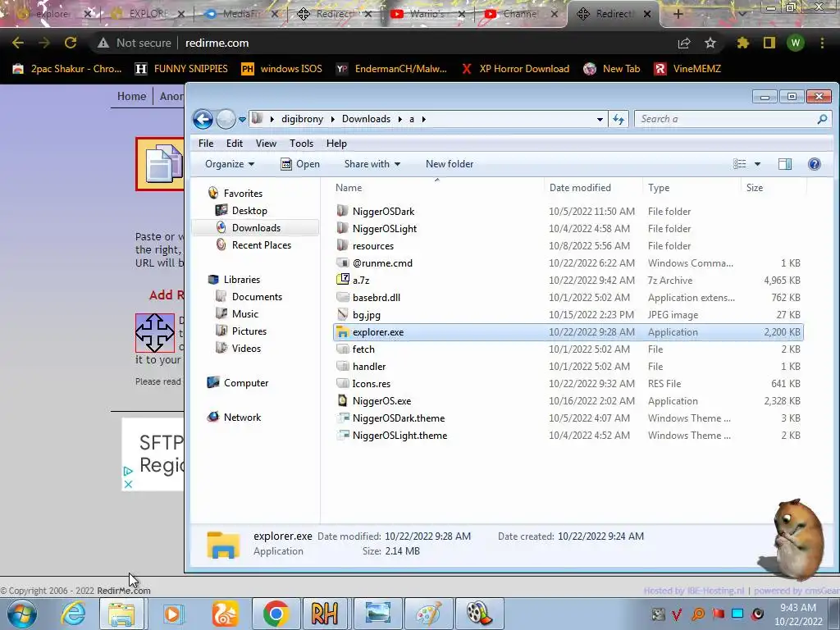840x630 pixels.
Task: Click the Open toolbar button
Action: (300, 164)
